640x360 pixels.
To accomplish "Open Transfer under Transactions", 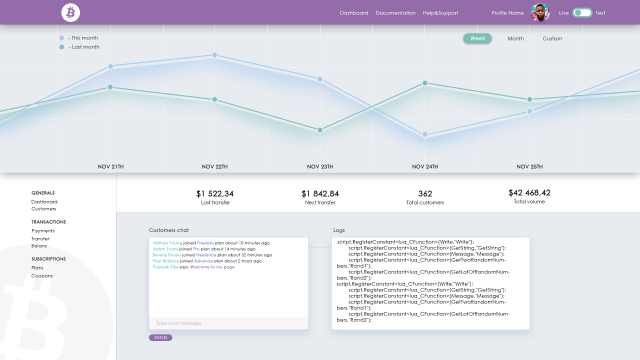I will pyautogui.click(x=40, y=239).
